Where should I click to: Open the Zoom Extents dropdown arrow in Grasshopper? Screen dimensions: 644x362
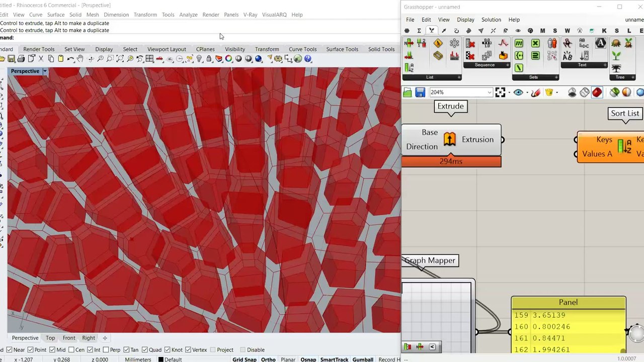(509, 93)
